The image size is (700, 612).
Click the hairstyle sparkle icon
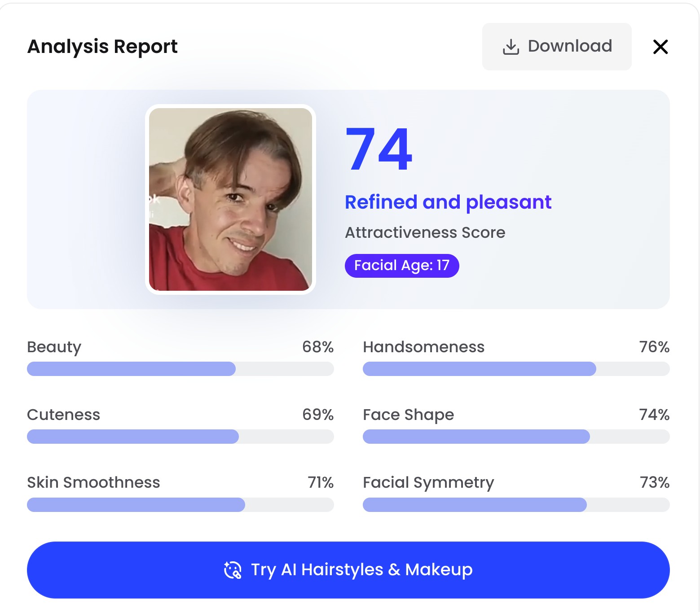[233, 570]
